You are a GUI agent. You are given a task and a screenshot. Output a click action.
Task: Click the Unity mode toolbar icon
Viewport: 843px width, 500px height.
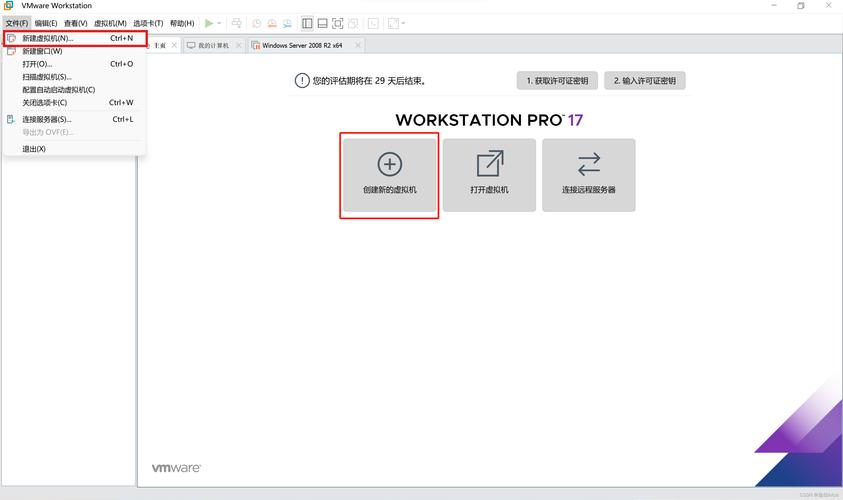353,23
